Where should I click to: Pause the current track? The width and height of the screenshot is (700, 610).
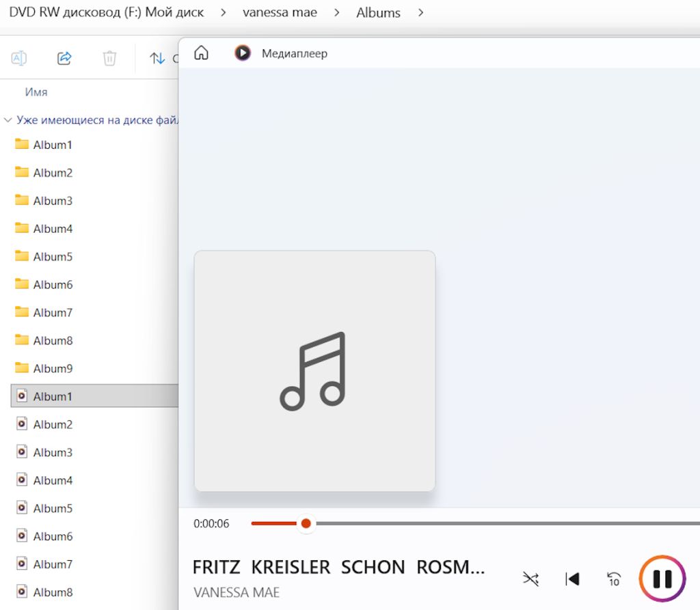click(662, 579)
